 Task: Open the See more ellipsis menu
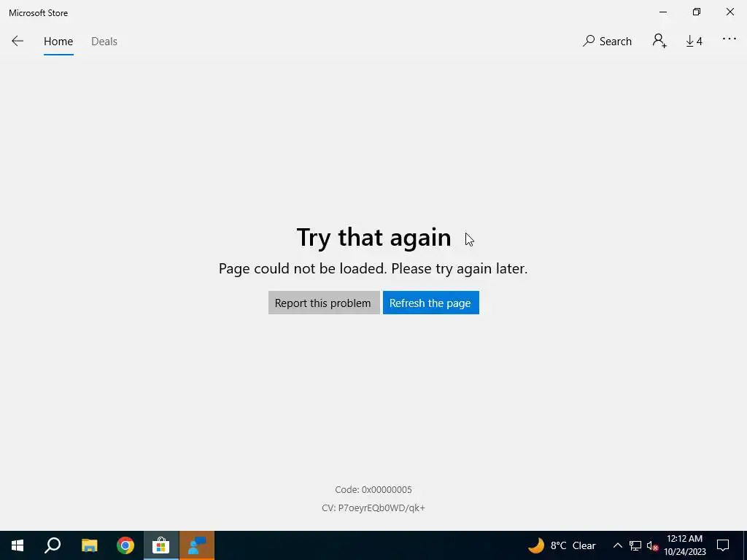coord(729,39)
